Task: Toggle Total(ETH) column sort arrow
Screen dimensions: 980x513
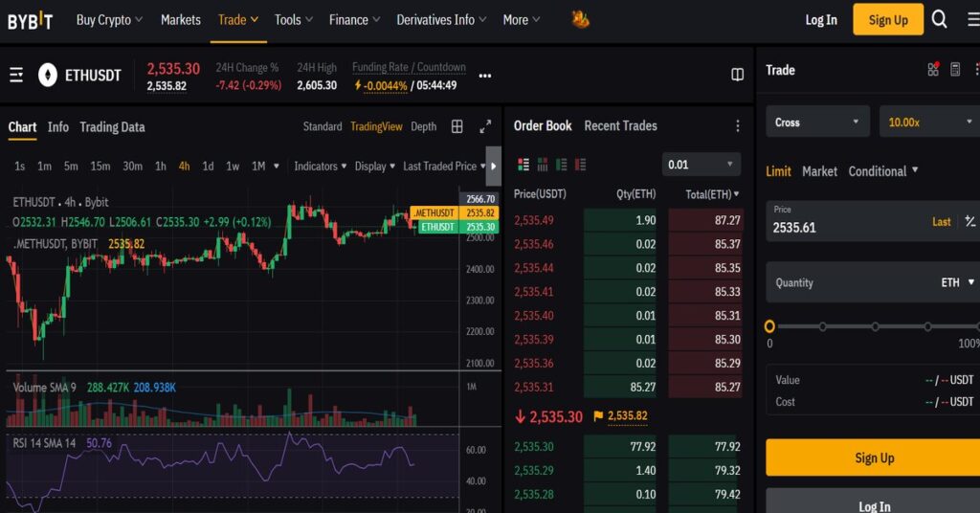Action: coord(737,194)
